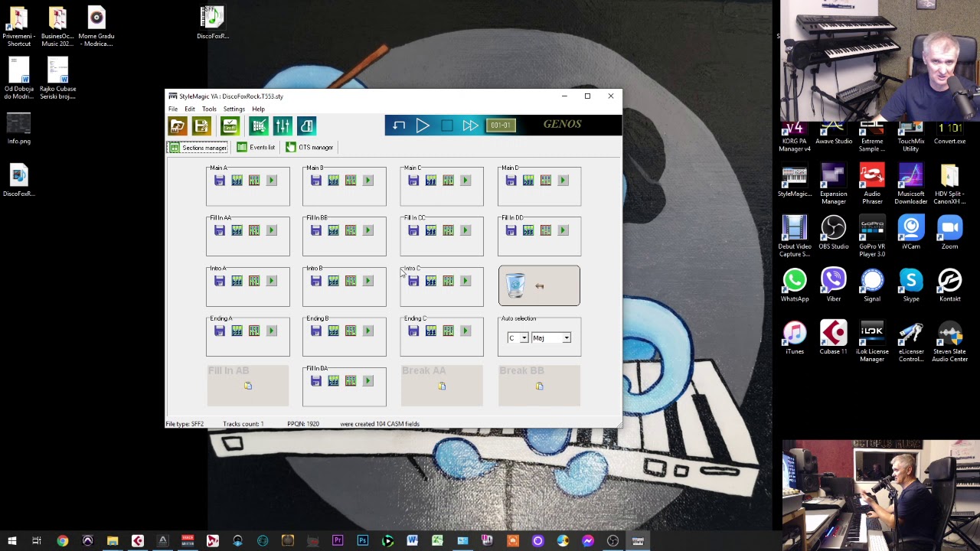The height and width of the screenshot is (551, 980).
Task: Open the OBS Studio desktop shortcut
Action: pyautogui.click(x=833, y=233)
